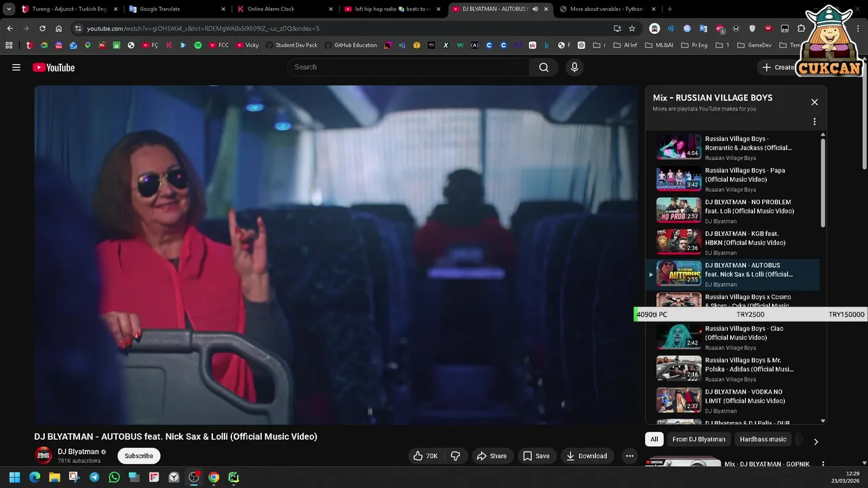The width and height of the screenshot is (868, 488).
Task: Expand the Pr Eng bookmarks folder
Action: [694, 45]
